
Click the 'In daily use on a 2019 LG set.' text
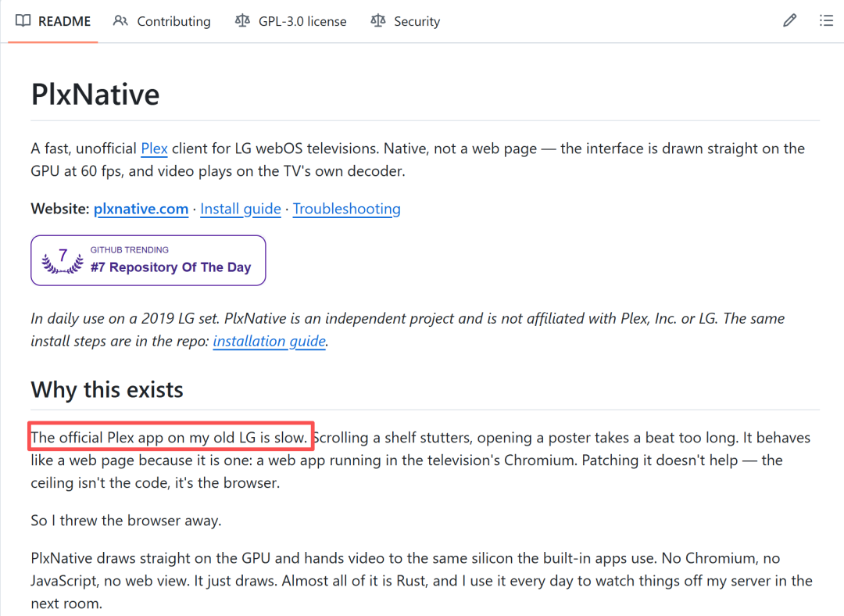pyautogui.click(x=125, y=318)
